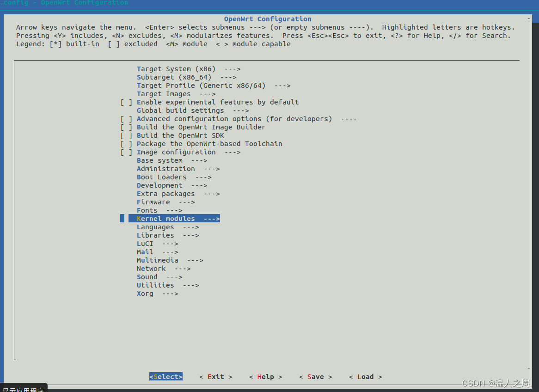Open Target System (x86) submenu
This screenshot has height=392, width=539.
coord(189,69)
